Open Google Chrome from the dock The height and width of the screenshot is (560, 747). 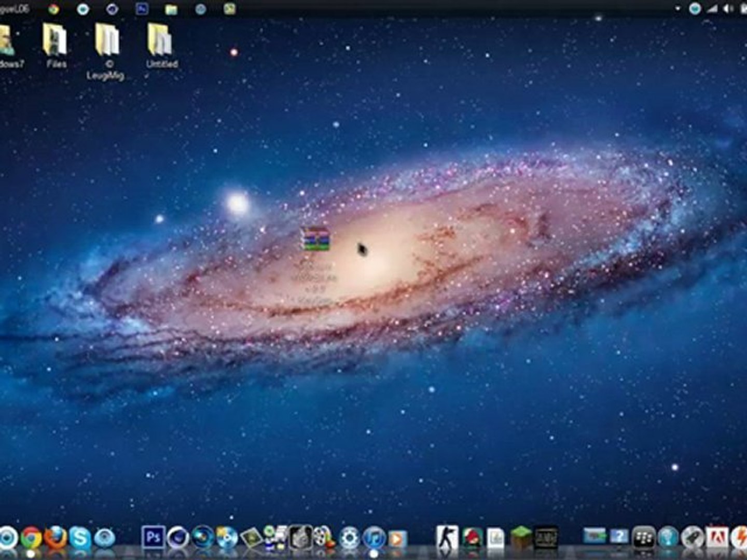(31, 538)
